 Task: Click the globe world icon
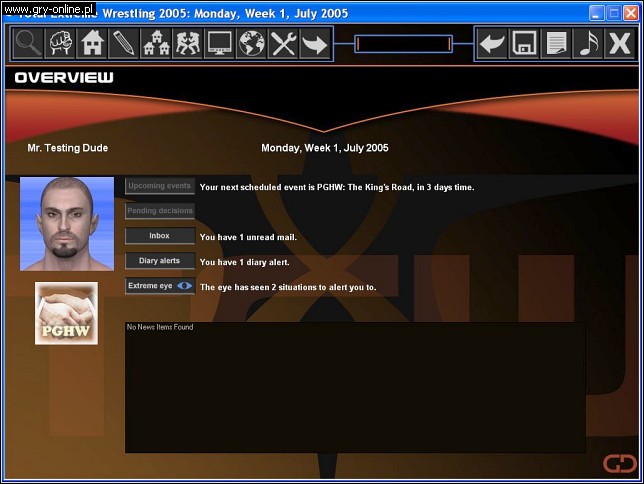coord(251,44)
